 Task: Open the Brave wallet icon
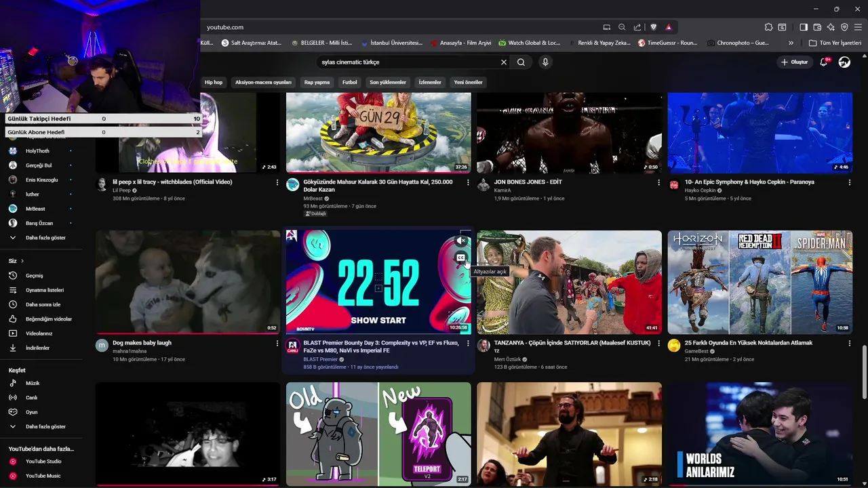[817, 27]
